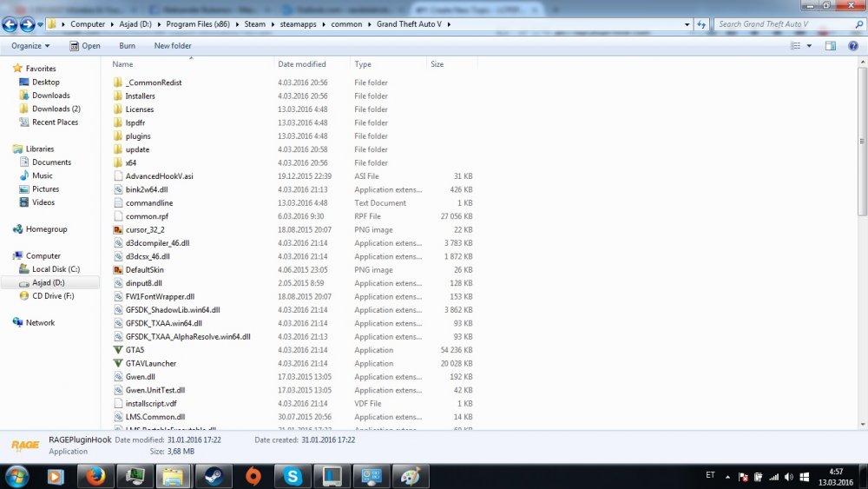Click the scrollbar down arrow
Image resolution: width=868 pixels, height=489 pixels.
coord(863,425)
